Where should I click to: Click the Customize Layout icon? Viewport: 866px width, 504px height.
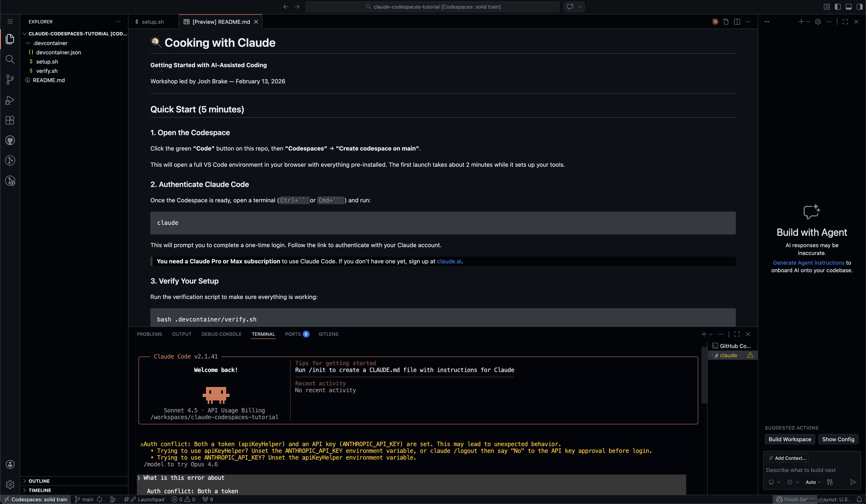[x=826, y=7]
